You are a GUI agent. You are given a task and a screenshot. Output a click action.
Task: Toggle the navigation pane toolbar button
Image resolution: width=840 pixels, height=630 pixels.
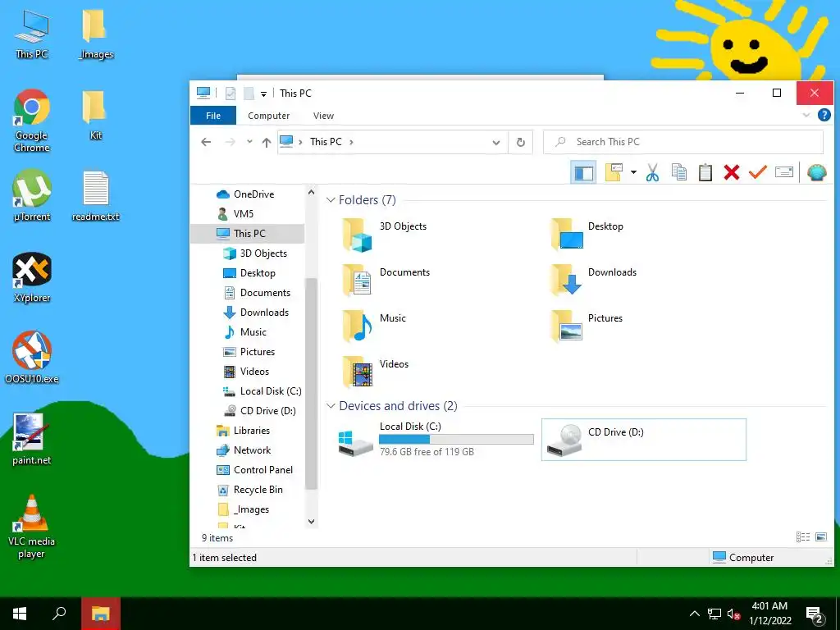click(583, 172)
